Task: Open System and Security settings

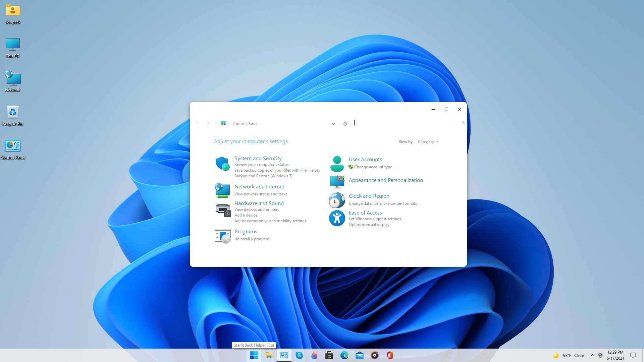Action: [x=258, y=158]
